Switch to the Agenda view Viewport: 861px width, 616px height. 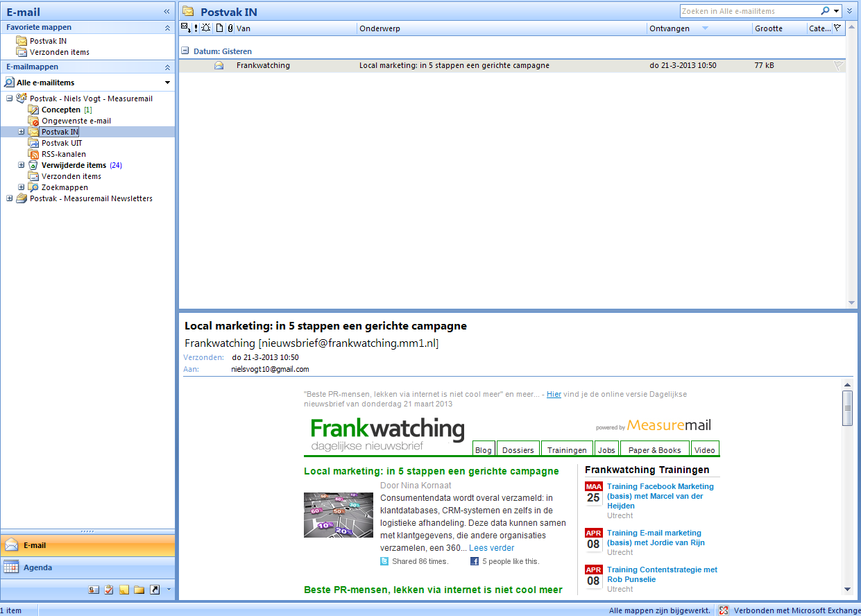coord(87,567)
